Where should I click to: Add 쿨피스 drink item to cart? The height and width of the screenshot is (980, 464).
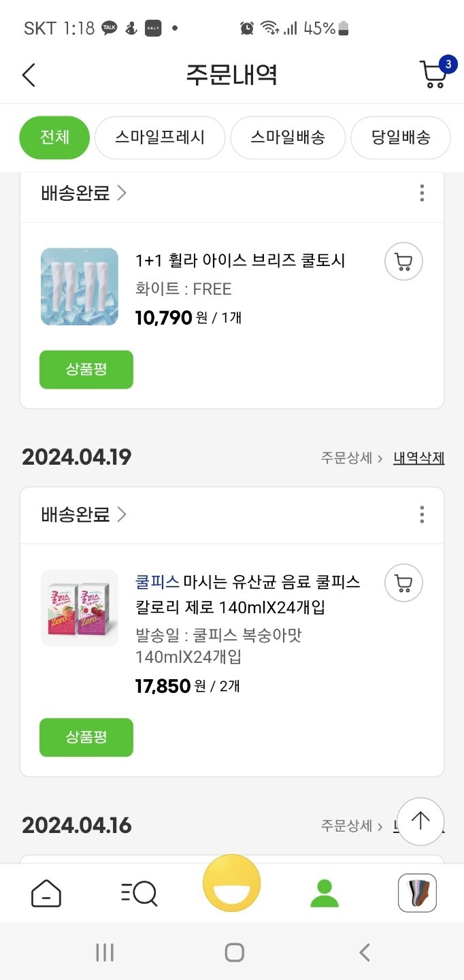(403, 583)
